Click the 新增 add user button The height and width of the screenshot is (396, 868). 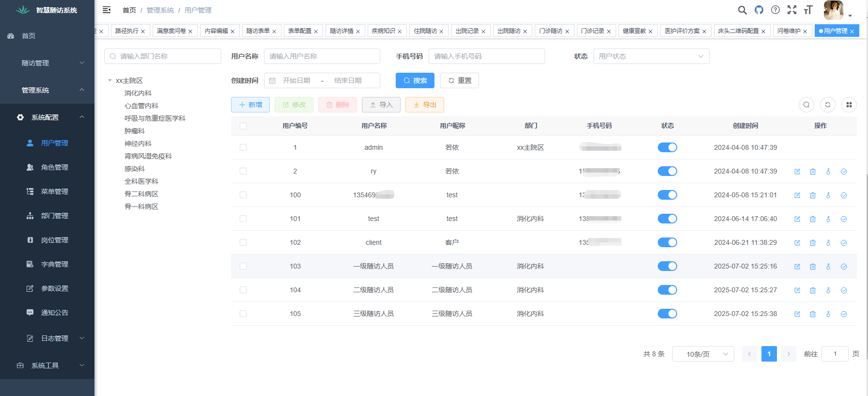[250, 105]
